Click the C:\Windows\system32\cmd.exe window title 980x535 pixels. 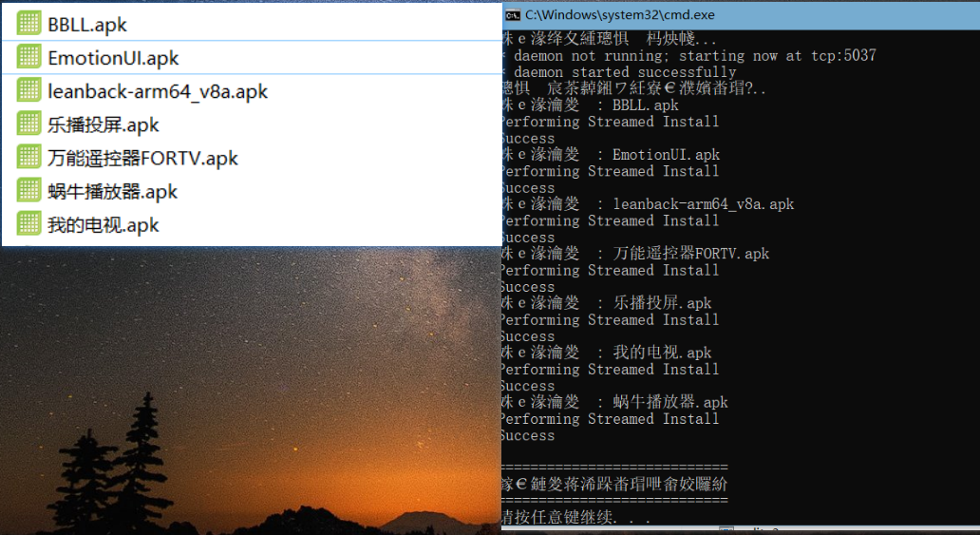point(619,15)
